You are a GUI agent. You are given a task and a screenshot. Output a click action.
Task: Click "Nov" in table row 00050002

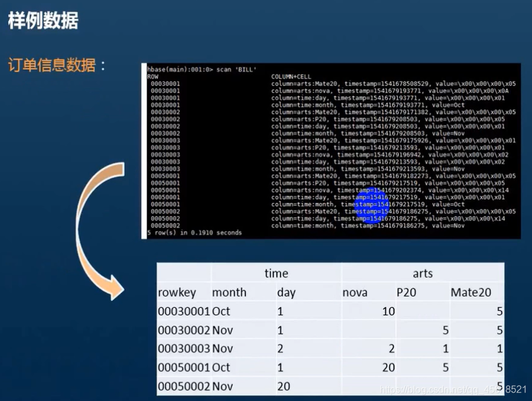tap(222, 387)
